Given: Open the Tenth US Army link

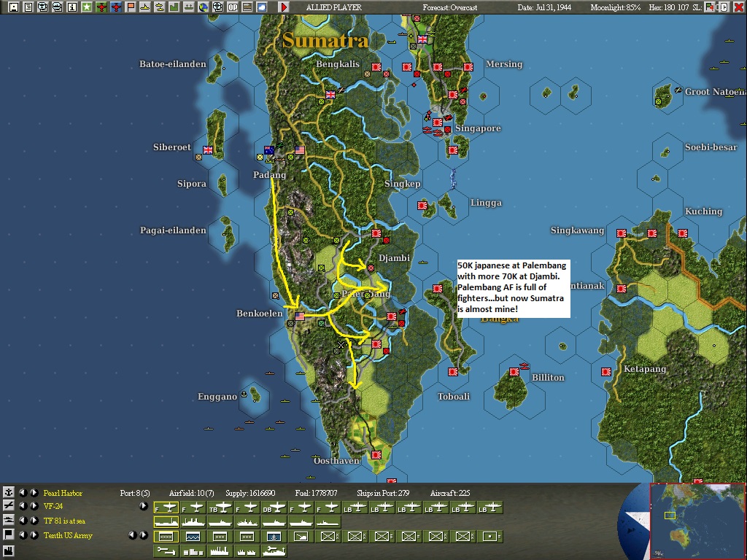Looking at the screenshot, I should [x=68, y=535].
